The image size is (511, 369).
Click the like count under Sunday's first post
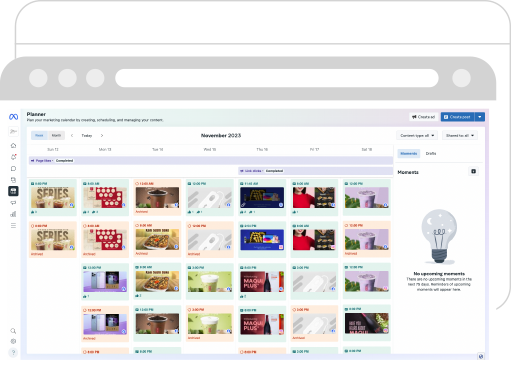(34, 212)
